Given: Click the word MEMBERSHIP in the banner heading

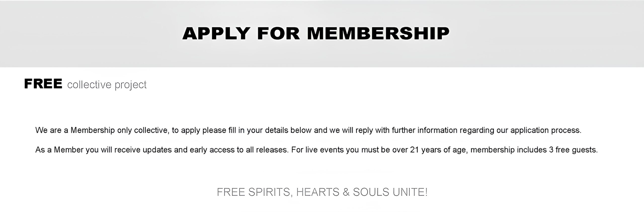Looking at the screenshot, I should [x=378, y=33].
